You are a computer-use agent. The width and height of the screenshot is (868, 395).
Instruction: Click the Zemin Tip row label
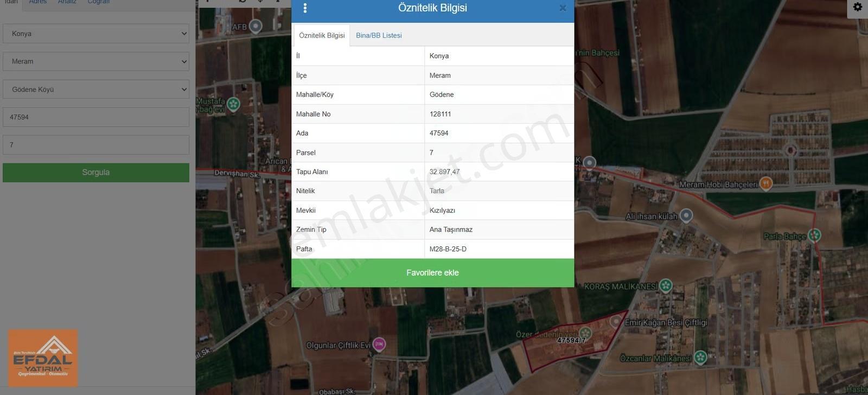pos(311,230)
